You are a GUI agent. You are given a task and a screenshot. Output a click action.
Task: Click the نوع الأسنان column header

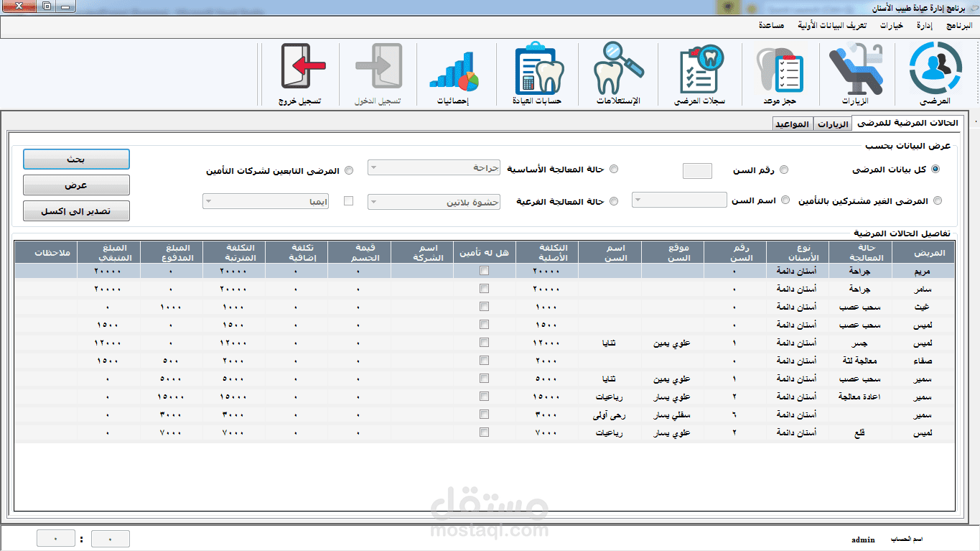[x=798, y=252]
